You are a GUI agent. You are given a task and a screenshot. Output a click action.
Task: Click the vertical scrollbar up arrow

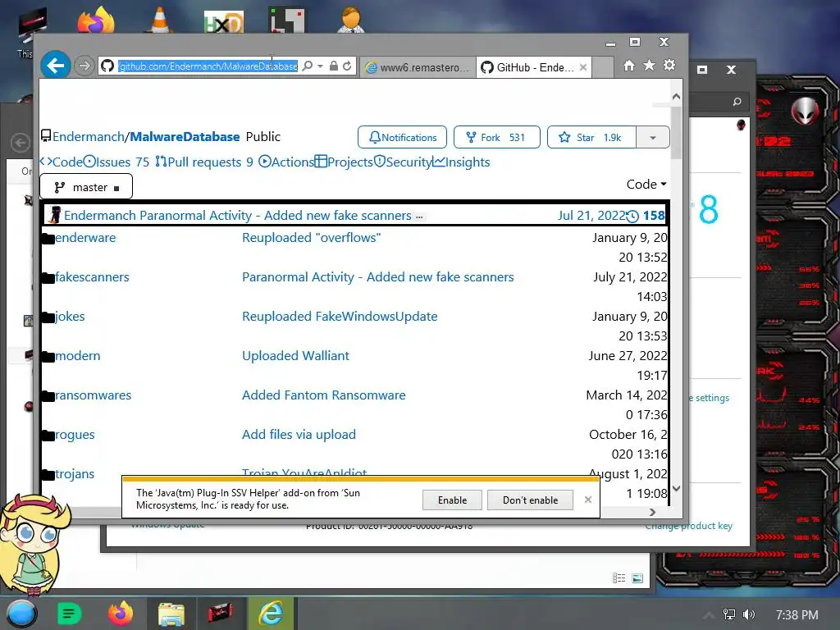point(676,97)
